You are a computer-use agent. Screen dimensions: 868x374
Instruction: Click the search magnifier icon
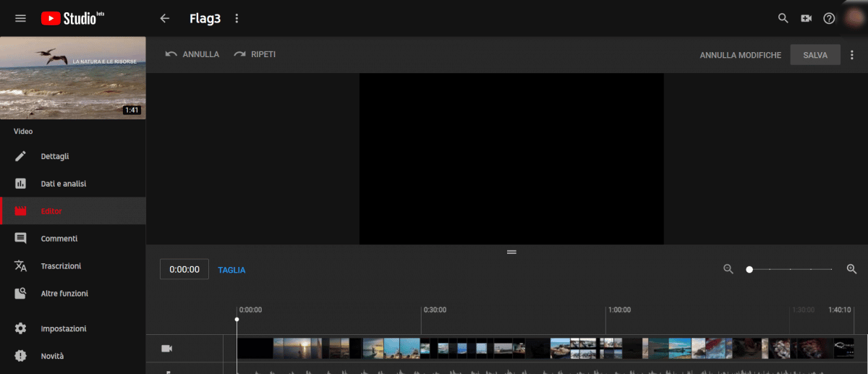(783, 18)
